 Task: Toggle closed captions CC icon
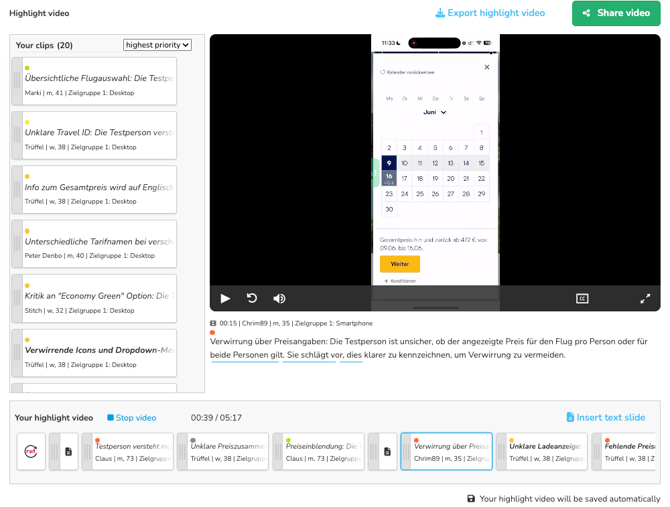[x=582, y=298]
